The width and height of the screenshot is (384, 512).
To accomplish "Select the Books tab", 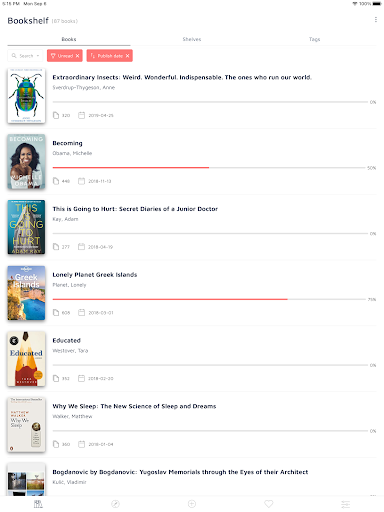I will point(69,39).
